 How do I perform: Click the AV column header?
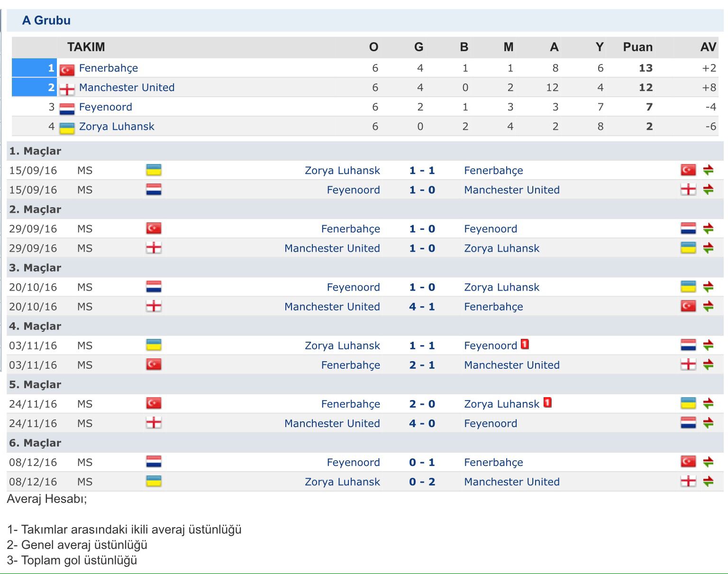[708, 47]
